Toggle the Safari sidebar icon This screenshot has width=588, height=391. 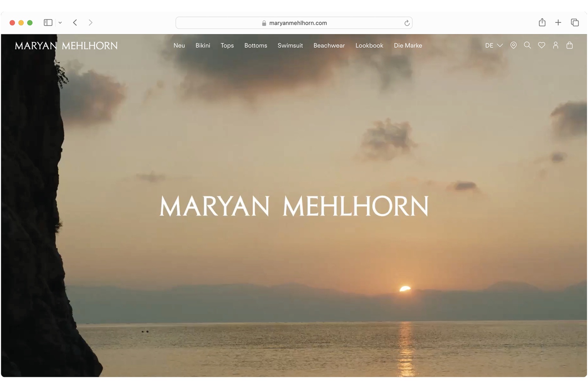48,23
